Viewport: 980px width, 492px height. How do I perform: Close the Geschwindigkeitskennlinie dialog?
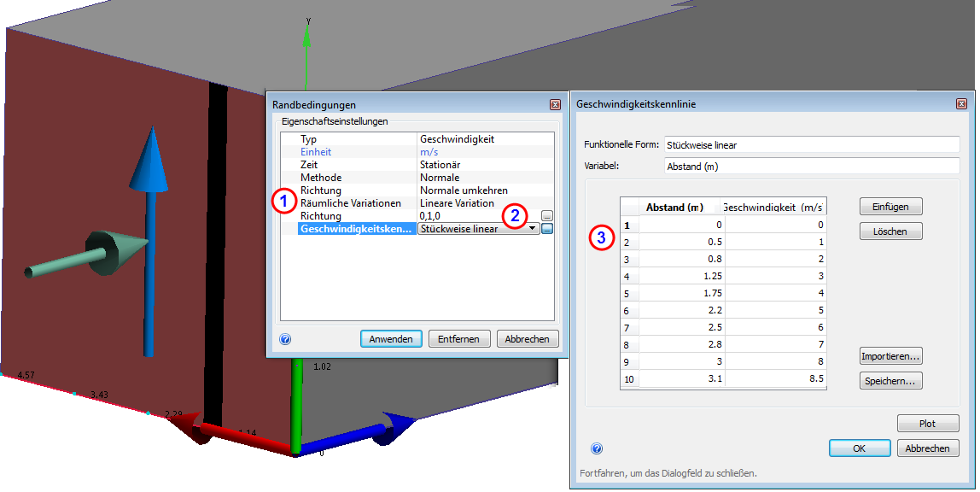pos(962,103)
